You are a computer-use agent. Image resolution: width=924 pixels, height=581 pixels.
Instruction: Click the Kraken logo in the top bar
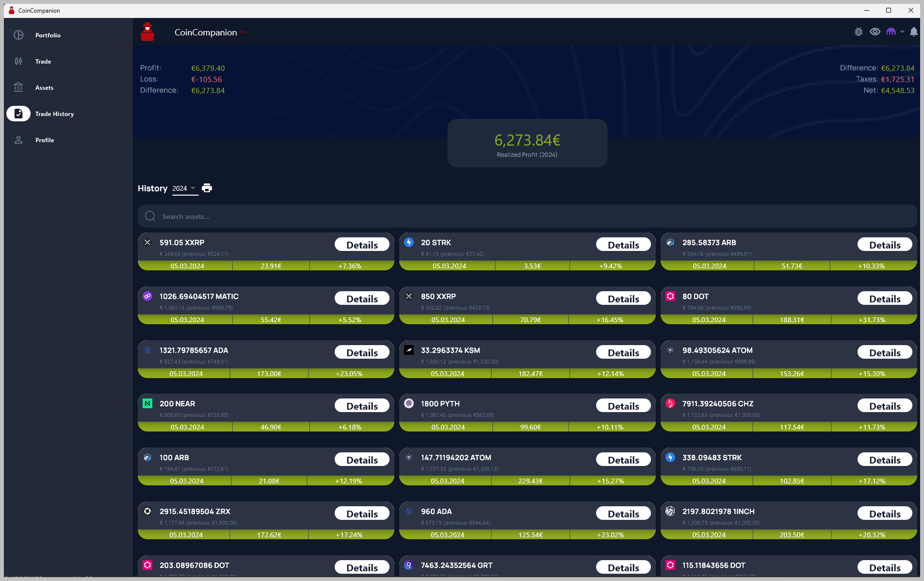pos(892,32)
